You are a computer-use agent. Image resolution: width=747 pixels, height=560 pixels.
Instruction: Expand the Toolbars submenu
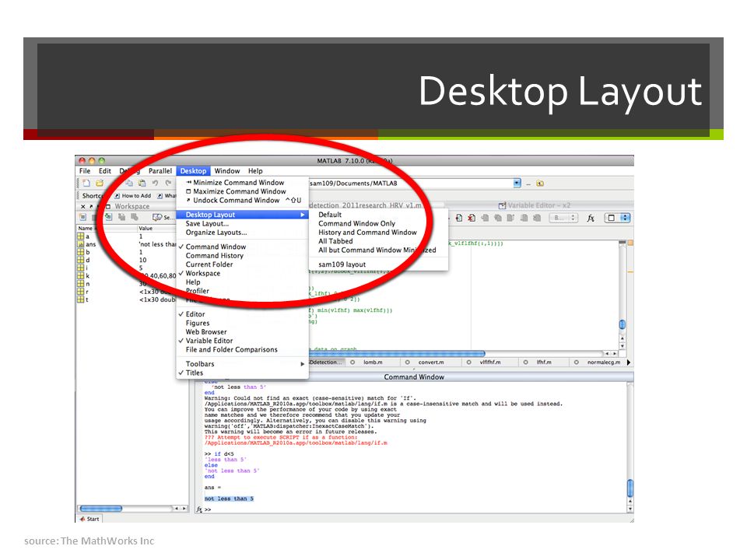tap(242, 364)
